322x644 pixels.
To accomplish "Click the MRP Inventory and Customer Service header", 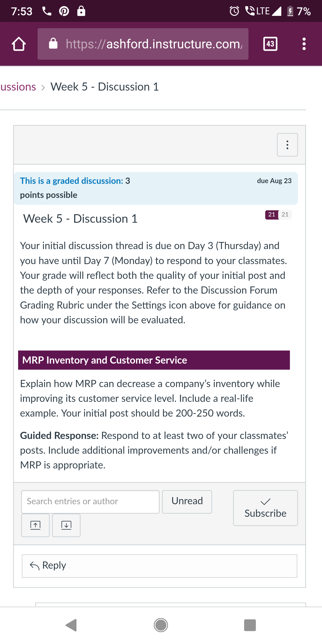I will [154, 360].
